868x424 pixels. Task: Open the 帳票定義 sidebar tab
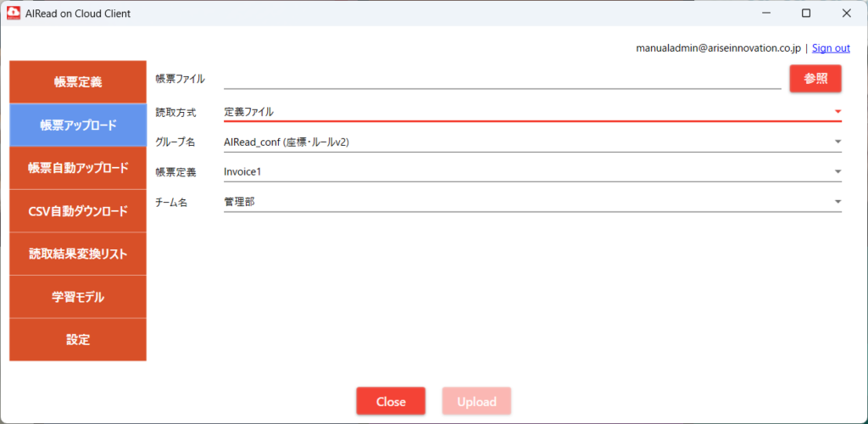tap(78, 82)
